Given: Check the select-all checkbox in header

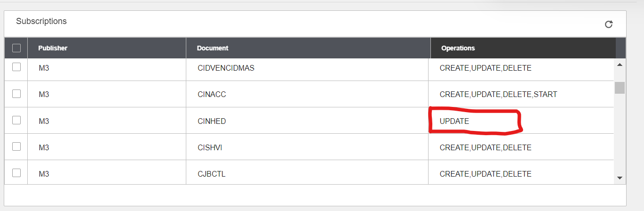Looking at the screenshot, I should pos(16,48).
